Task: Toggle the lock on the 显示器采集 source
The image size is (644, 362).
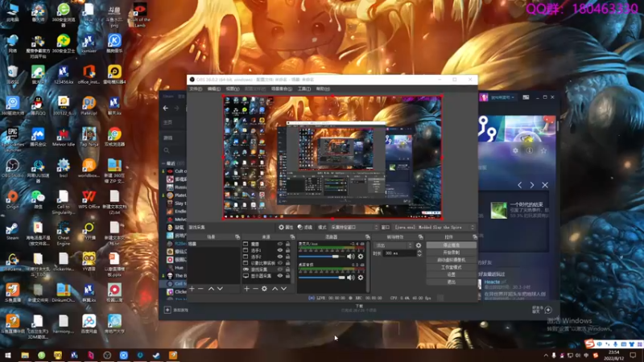Action: coord(287,276)
